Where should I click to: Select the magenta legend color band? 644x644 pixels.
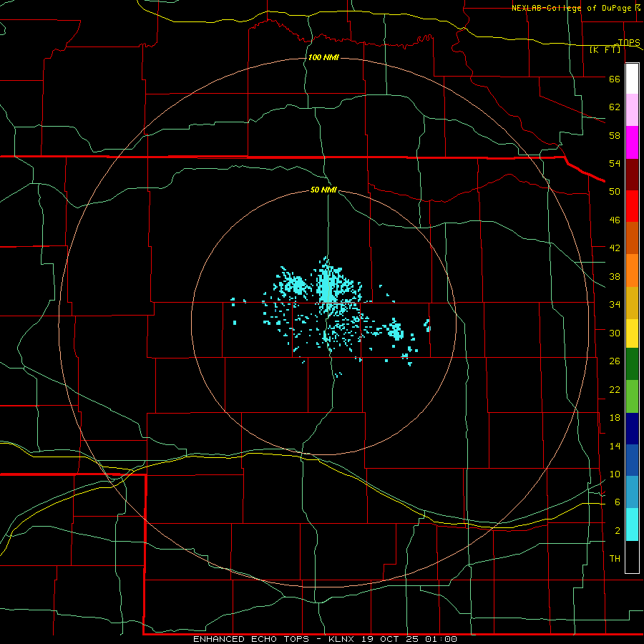632,142
